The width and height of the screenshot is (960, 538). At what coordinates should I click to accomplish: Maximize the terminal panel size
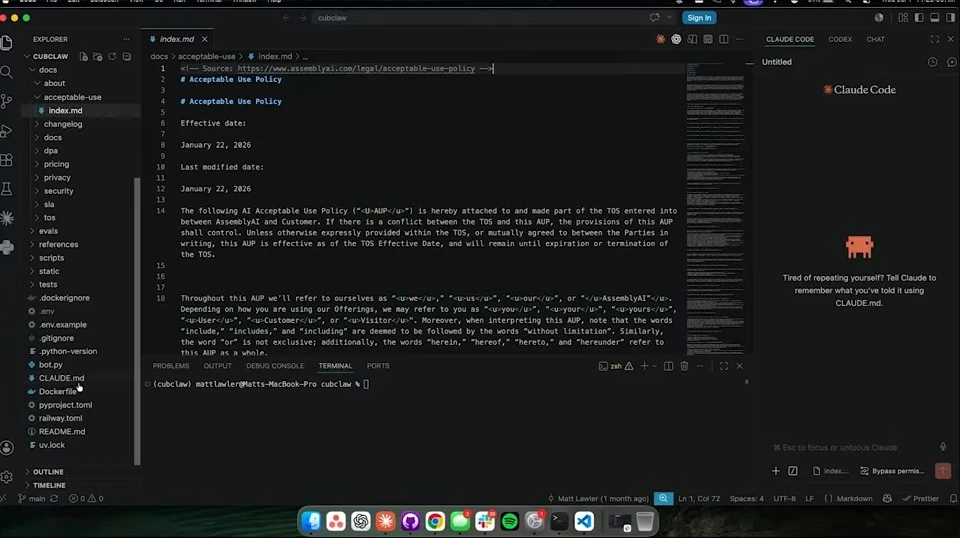click(x=724, y=366)
